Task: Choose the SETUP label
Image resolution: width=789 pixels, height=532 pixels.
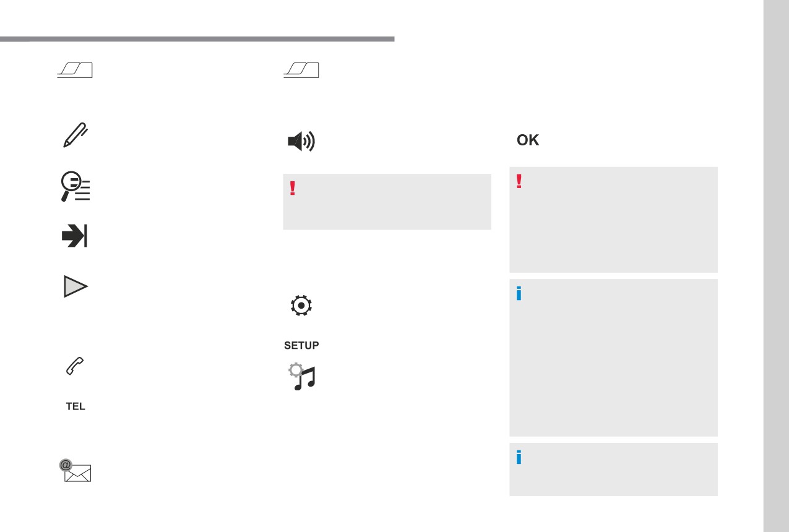Action: [x=301, y=345]
